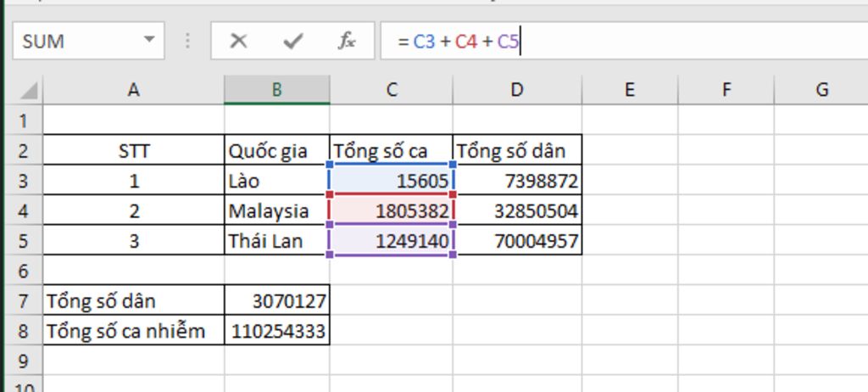The image size is (868, 392).
Task: Open Insert Function fx dialog
Action: pyautogui.click(x=347, y=41)
